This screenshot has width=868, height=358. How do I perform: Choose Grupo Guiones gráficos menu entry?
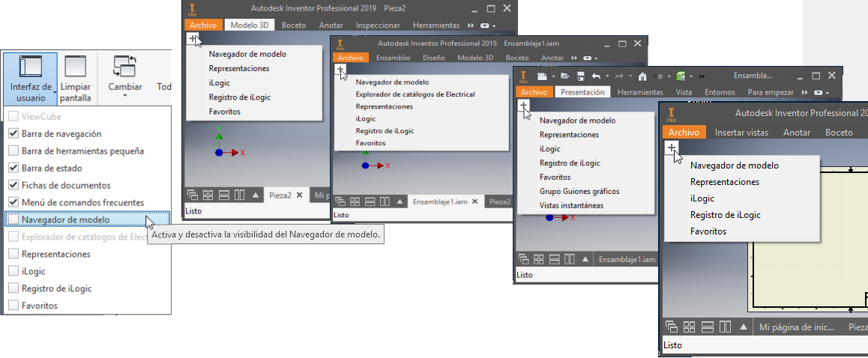click(x=579, y=191)
